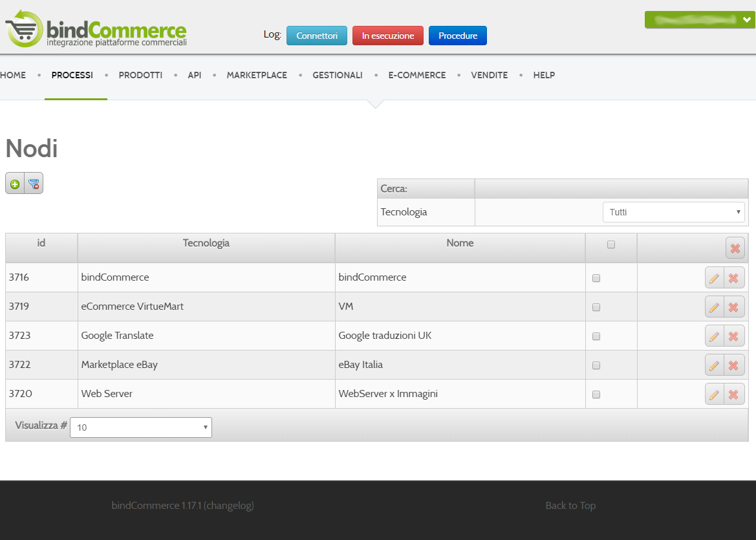This screenshot has width=756, height=540.
Task: Open the API menu
Action: pyautogui.click(x=194, y=75)
